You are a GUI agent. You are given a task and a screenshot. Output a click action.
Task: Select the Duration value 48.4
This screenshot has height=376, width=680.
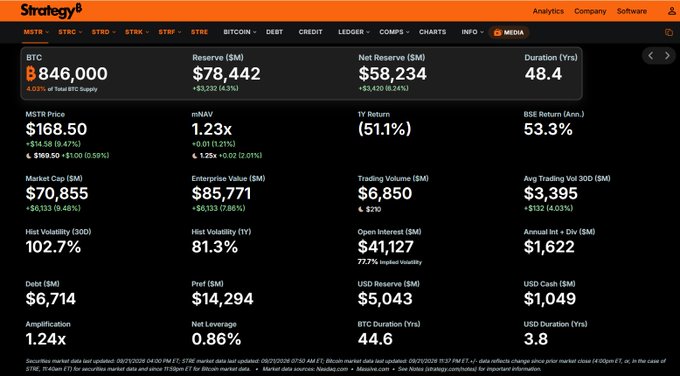pos(543,74)
